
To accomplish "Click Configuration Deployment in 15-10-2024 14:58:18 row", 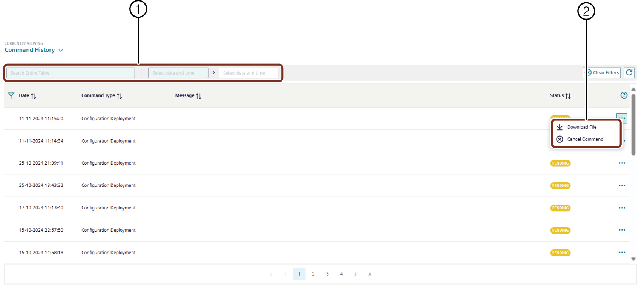I will point(109,253).
